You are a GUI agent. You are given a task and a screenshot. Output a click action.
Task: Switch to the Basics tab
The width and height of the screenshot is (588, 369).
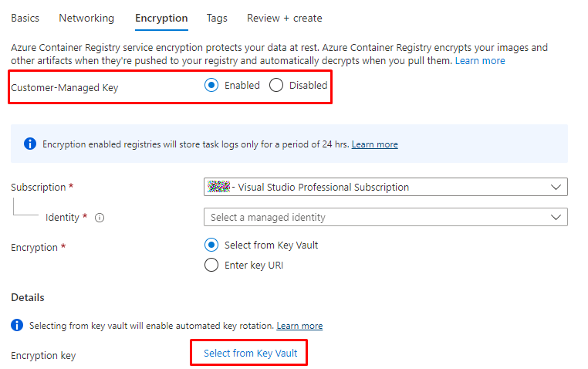(25, 18)
